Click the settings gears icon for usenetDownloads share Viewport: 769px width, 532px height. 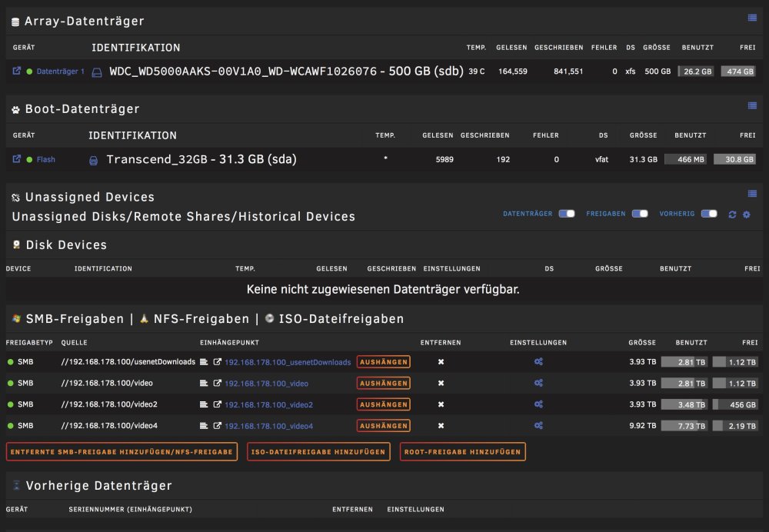pos(538,362)
